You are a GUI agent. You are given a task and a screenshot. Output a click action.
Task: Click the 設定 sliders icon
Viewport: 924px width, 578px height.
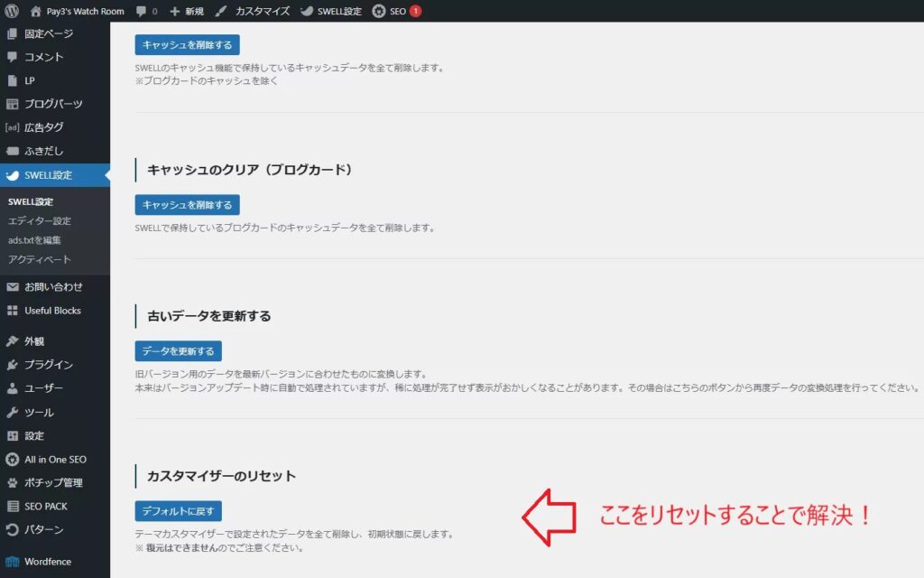[12, 436]
